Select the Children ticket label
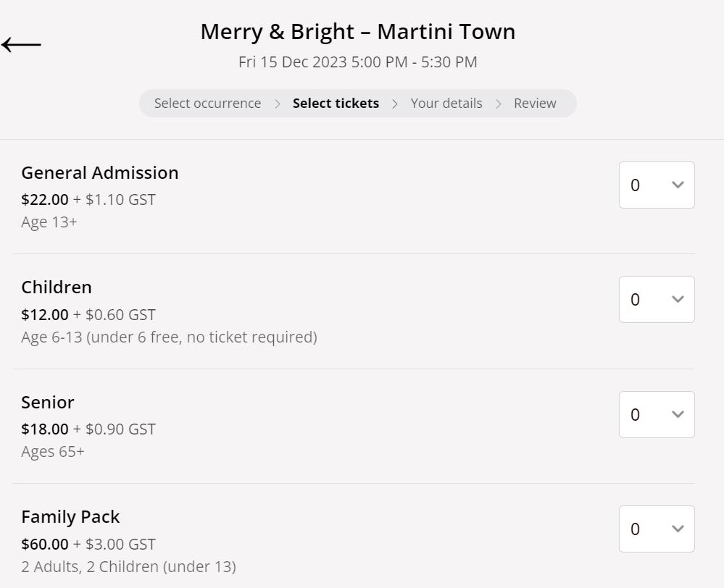The height and width of the screenshot is (588, 724). pyautogui.click(x=57, y=287)
